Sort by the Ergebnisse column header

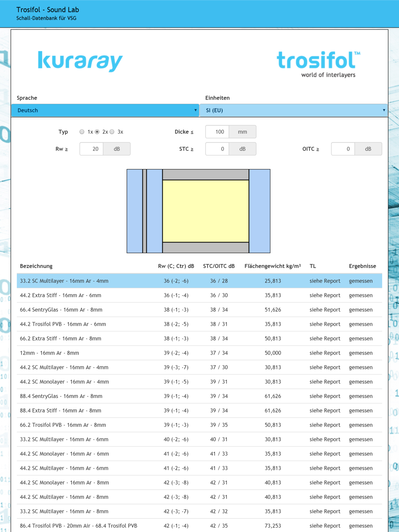(x=362, y=266)
